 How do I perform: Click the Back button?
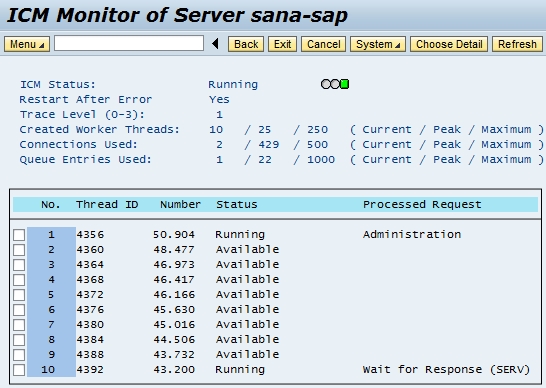click(246, 44)
